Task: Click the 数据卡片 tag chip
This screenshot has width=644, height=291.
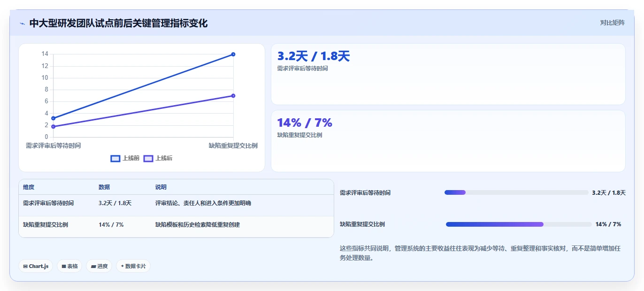Action: tap(133, 266)
